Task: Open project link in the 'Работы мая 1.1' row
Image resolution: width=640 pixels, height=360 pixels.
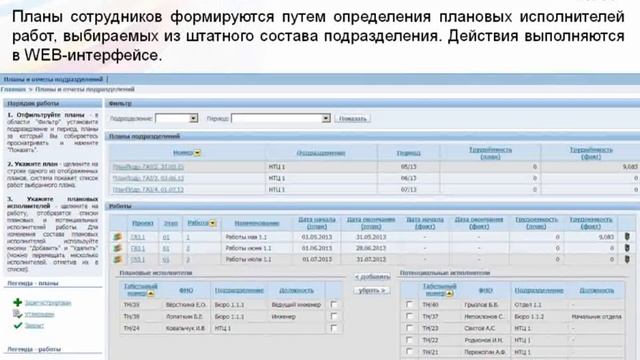Action: 138,237
